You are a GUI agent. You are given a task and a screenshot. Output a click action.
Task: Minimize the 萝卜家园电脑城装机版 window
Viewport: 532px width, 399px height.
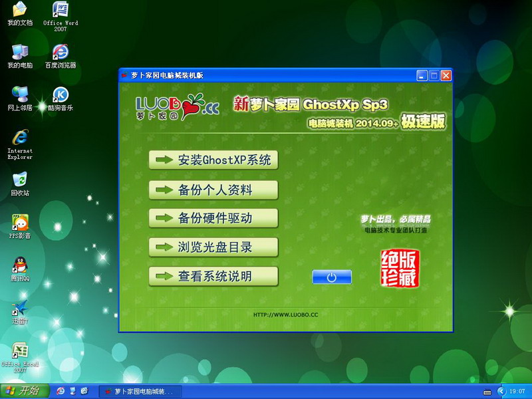coord(422,76)
